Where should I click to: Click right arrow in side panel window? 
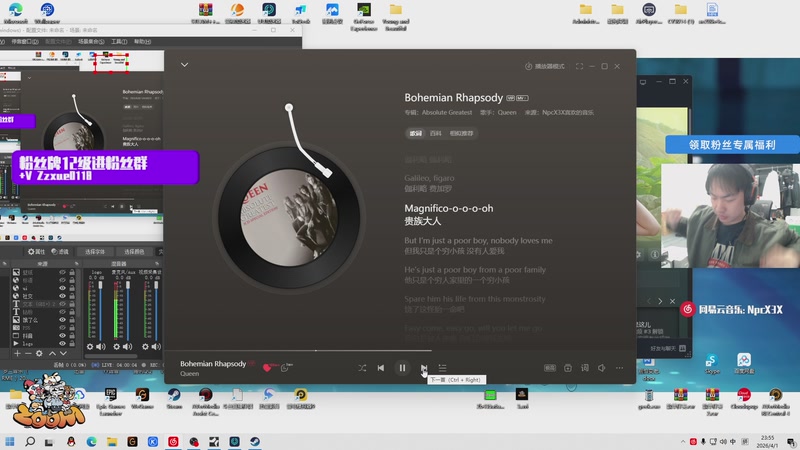click(660, 302)
